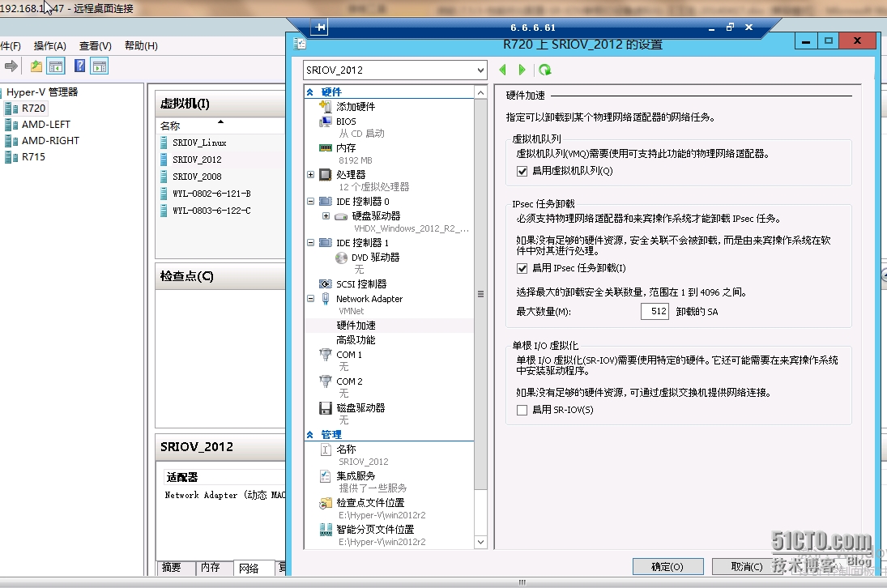887x588 pixels.
Task: Click the COM 1 port icon
Action: pos(326,355)
